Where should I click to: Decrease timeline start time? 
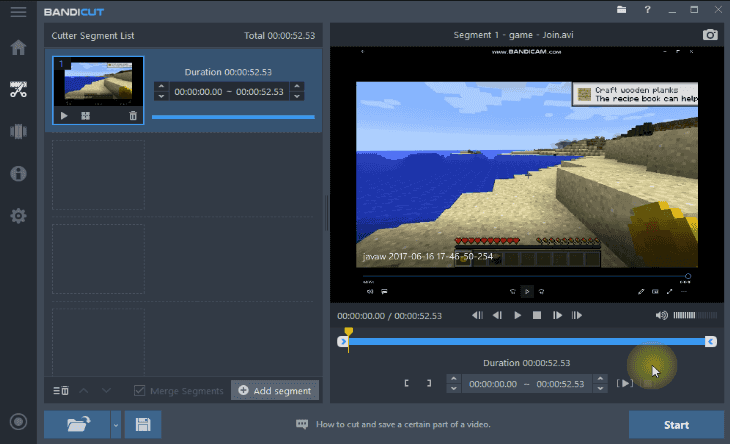click(x=453, y=389)
